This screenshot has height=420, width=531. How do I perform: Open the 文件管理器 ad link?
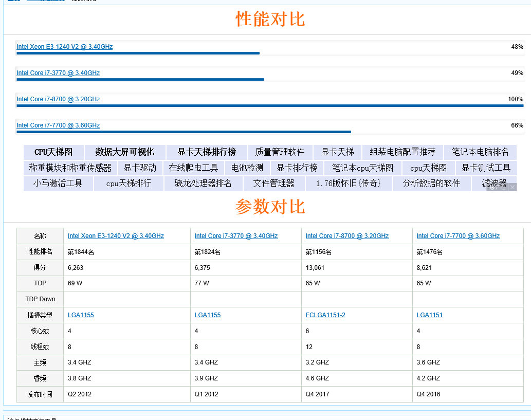[274, 184]
